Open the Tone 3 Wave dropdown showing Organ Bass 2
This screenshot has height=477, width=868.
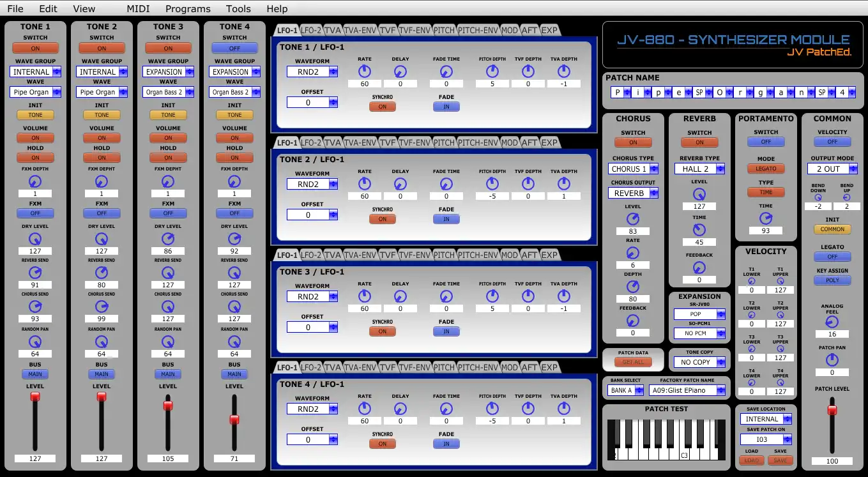[168, 92]
